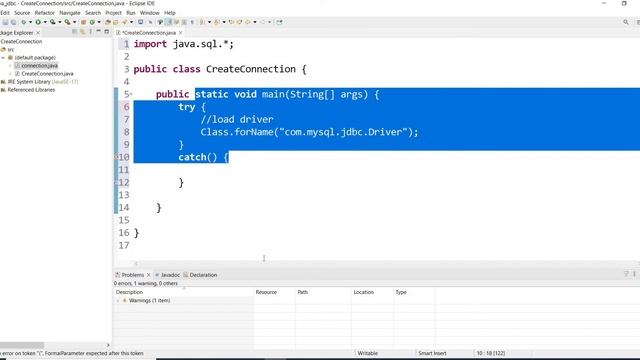
Task: Click the Writable status bar field
Action: click(x=367, y=353)
